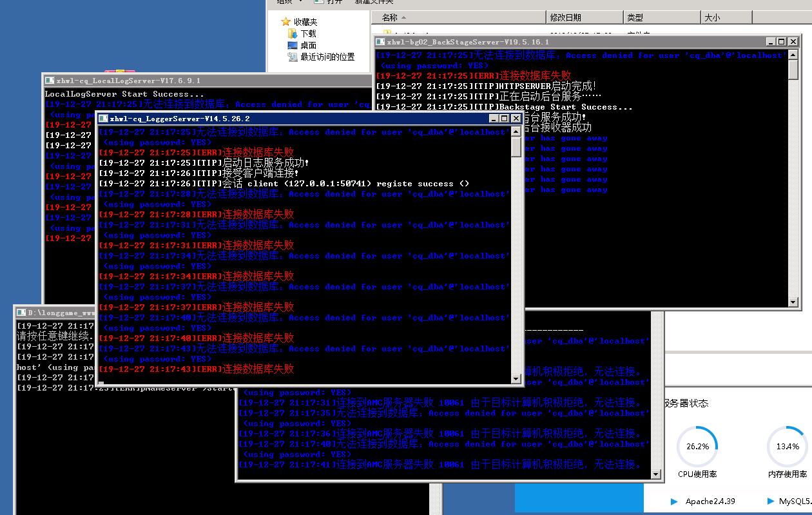This screenshot has height=515, width=812.
Task: Sort files by 修改日期 column header
Action: pos(565,17)
